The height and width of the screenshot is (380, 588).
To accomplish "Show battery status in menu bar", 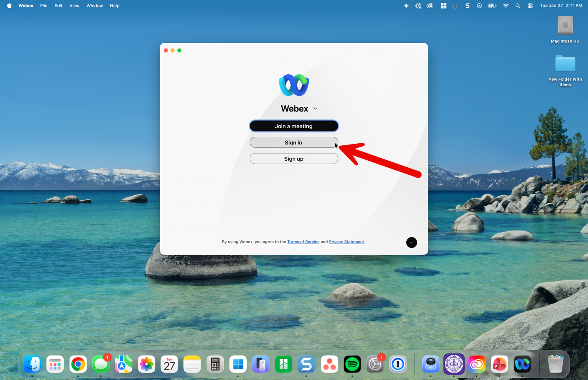I will coord(492,6).
